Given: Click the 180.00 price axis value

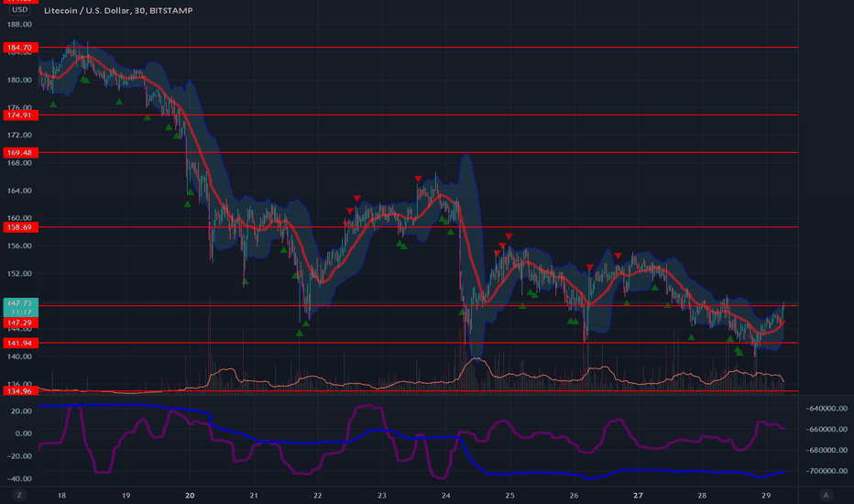Looking at the screenshot, I should (19, 80).
